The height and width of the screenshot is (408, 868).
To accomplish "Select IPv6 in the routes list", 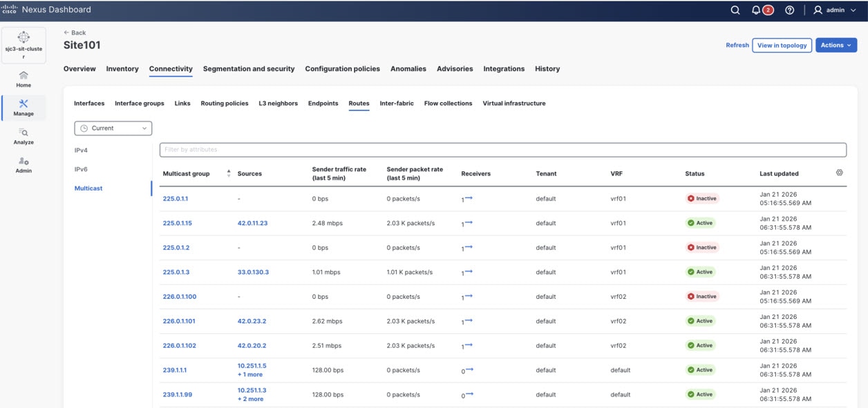I will (81, 169).
